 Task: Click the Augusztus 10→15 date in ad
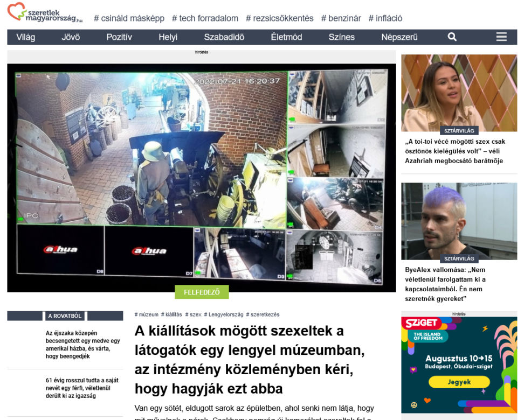tap(459, 359)
